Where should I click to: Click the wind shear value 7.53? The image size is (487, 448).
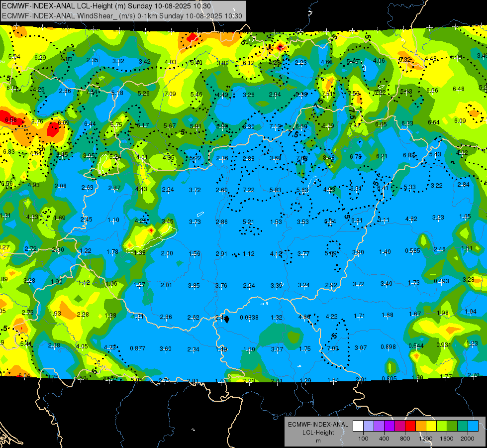click(354, 93)
